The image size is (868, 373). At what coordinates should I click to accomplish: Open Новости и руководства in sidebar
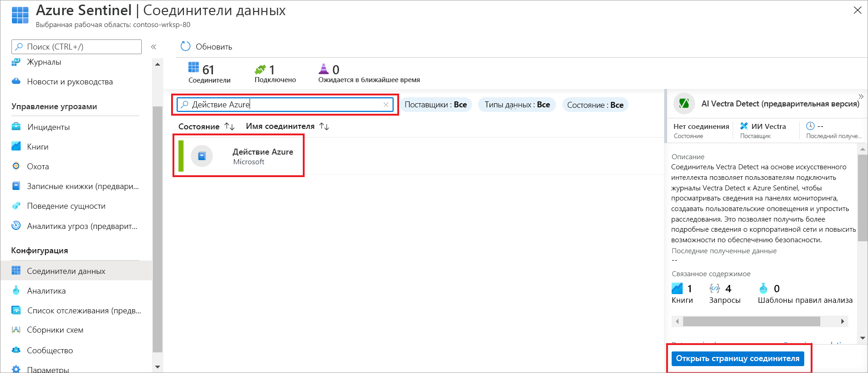tap(70, 82)
